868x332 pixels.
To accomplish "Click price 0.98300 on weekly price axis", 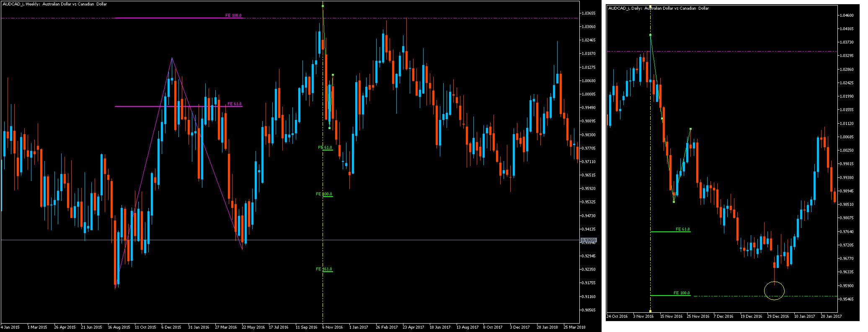I will tap(589, 135).
